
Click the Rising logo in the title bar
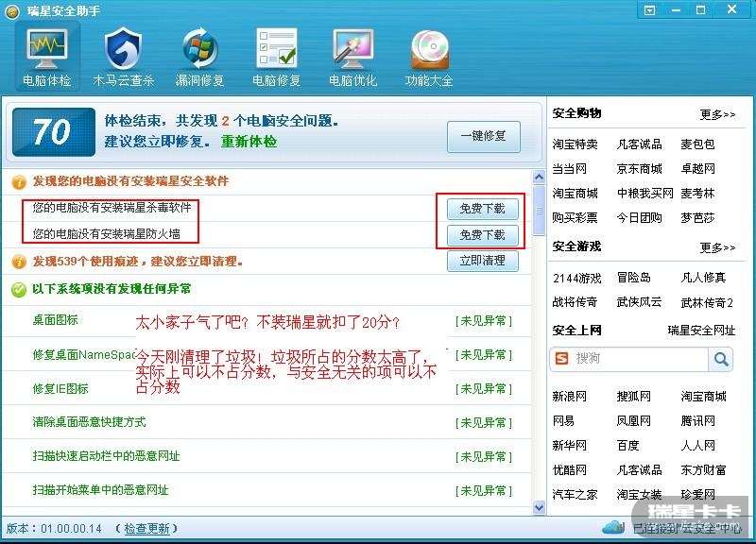coord(11,11)
